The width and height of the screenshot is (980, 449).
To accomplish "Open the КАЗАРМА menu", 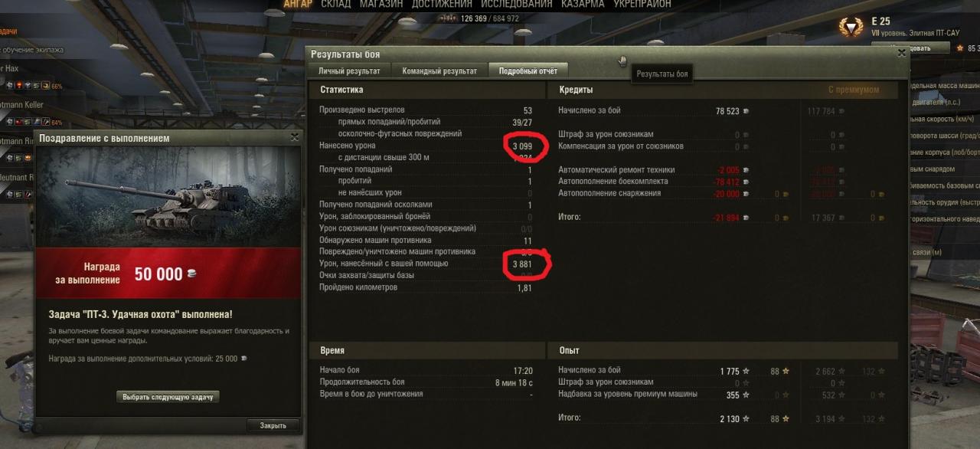I will pyautogui.click(x=583, y=5).
